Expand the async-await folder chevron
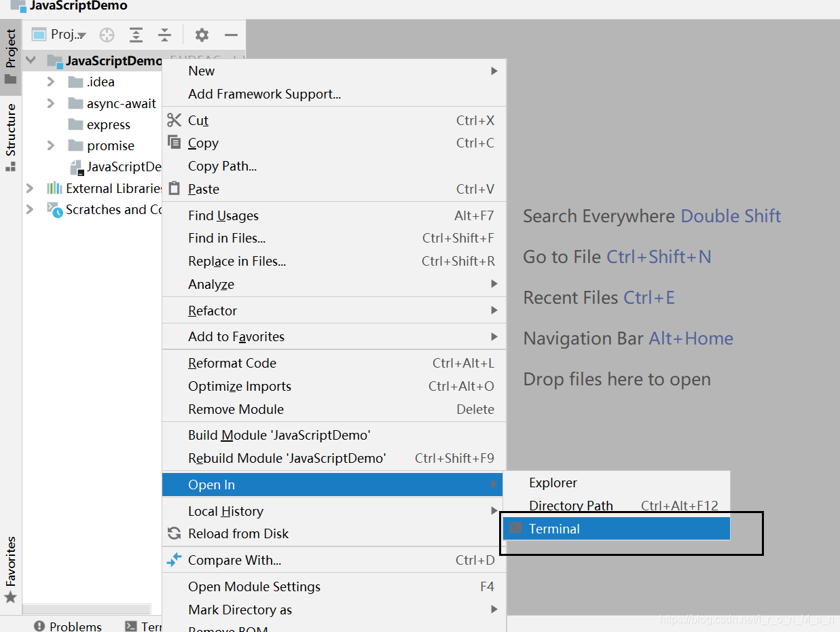Viewport: 840px width, 632px height. click(51, 103)
